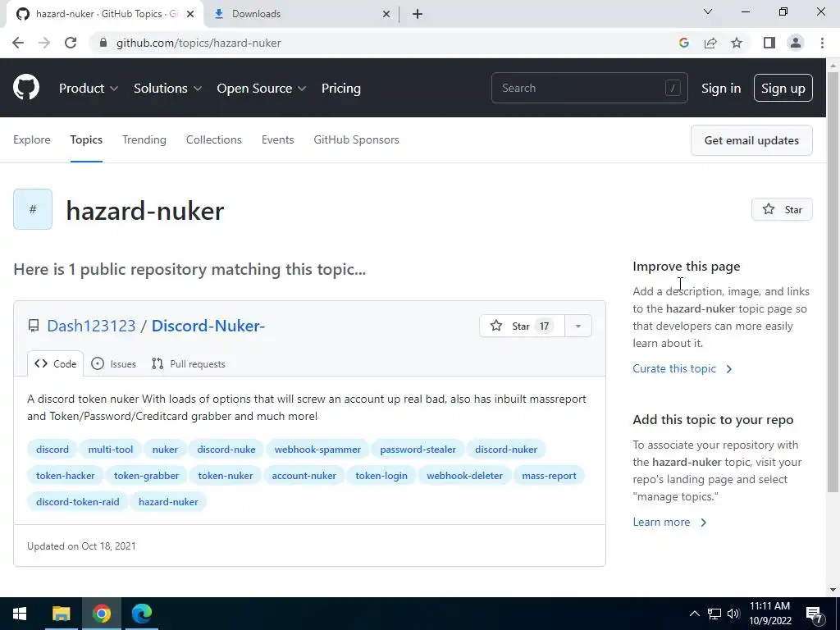Expand the Open Source menu
This screenshot has width=840, height=630.
point(262,89)
